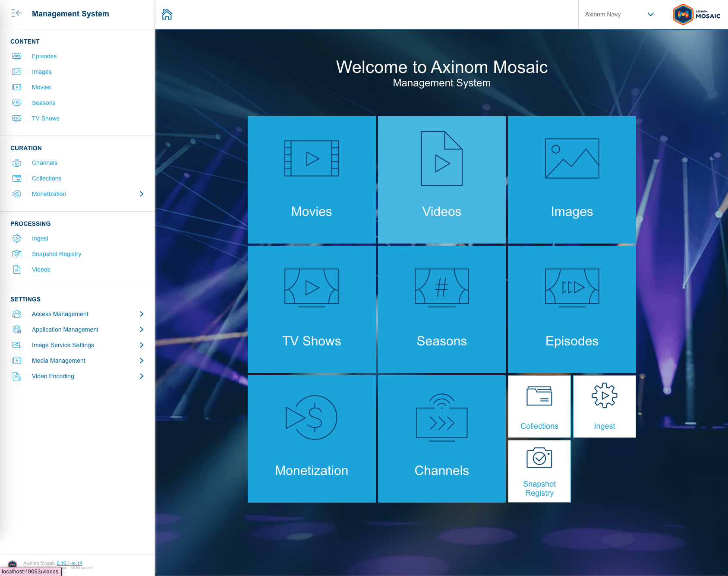Click the Channels icon in the sidebar
Viewport: 728px width, 576px height.
coord(17,163)
